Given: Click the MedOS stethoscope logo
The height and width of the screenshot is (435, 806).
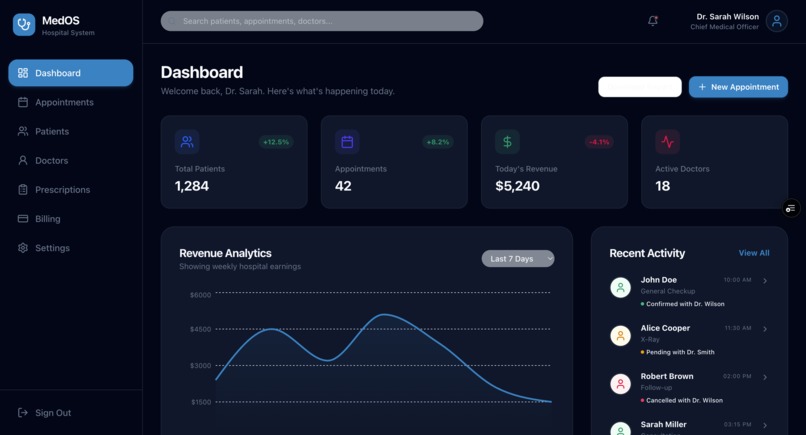Looking at the screenshot, I should click(x=24, y=24).
